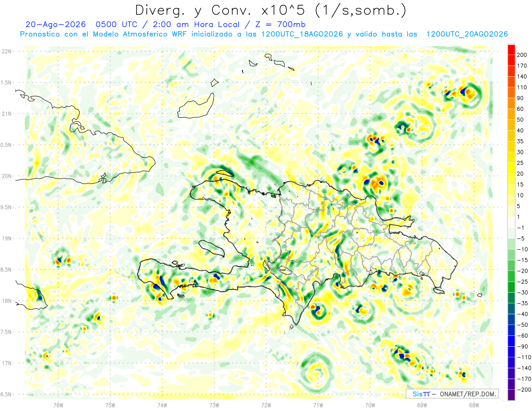Click the "20N" latitude label

click(x=7, y=176)
